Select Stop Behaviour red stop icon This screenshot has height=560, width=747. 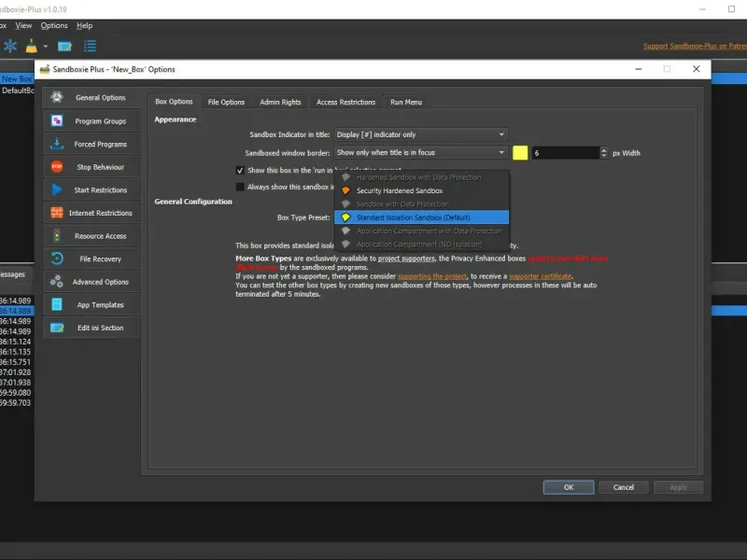coord(57,167)
